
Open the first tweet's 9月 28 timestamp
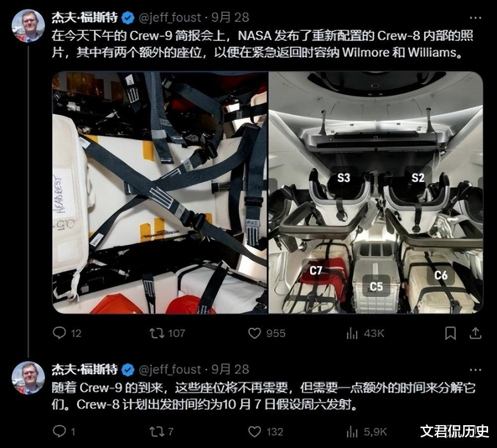coord(231,17)
